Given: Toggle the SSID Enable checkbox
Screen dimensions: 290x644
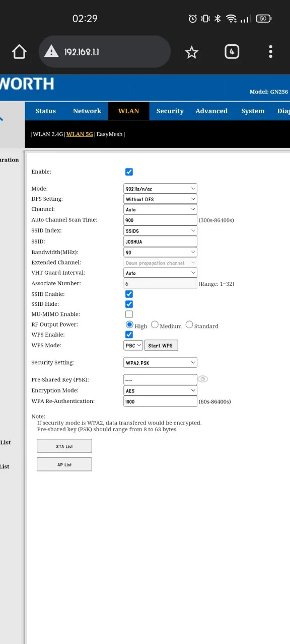Looking at the screenshot, I should coord(129,294).
